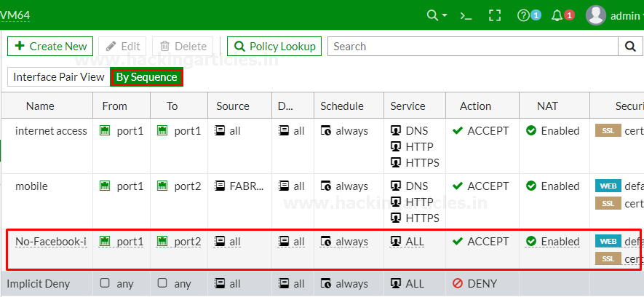The width and height of the screenshot is (644, 297).
Task: Open the notifications bell icon
Action: 557,15
